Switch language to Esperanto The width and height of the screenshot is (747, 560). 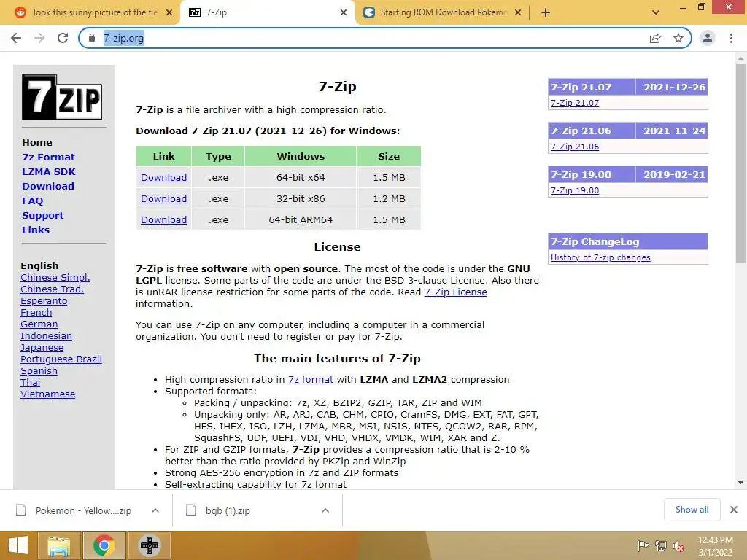pyautogui.click(x=44, y=301)
